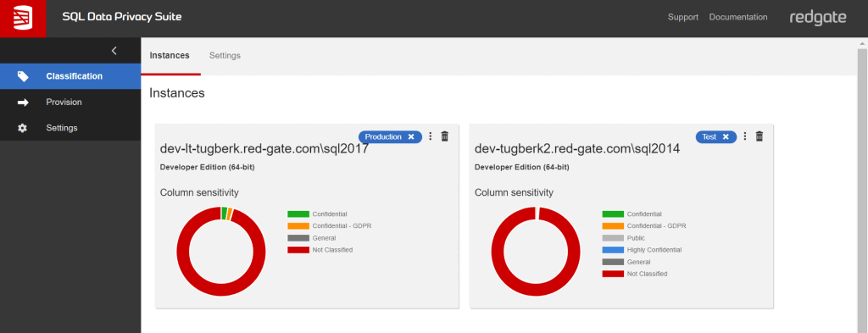The width and height of the screenshot is (868, 333).
Task: Click the blue Highly Confidential legend swatch
Action: click(x=613, y=250)
